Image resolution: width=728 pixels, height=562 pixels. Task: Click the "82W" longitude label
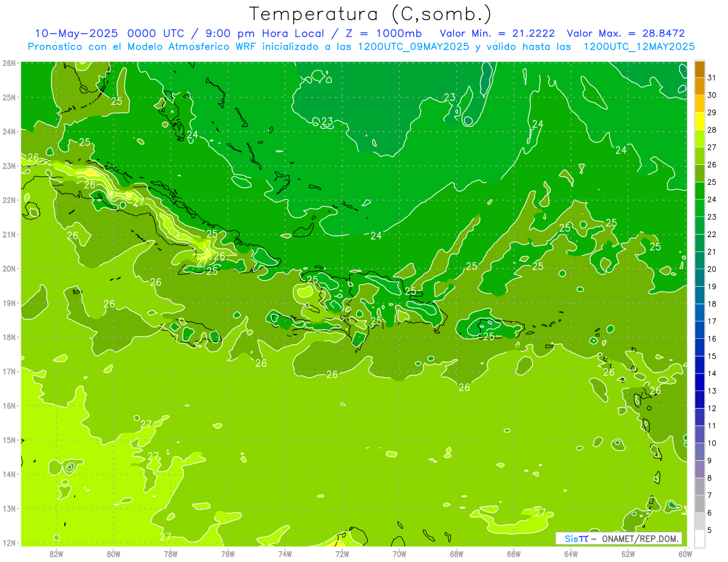56,553
